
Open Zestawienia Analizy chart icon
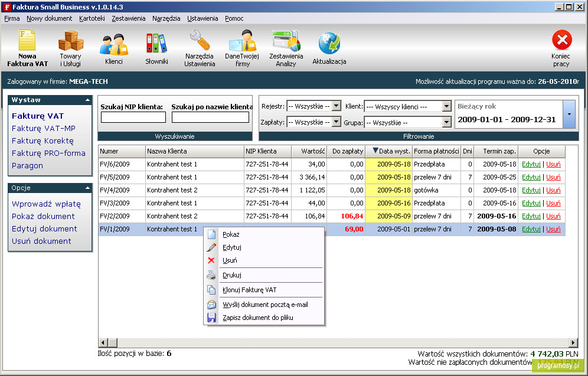coord(286,41)
